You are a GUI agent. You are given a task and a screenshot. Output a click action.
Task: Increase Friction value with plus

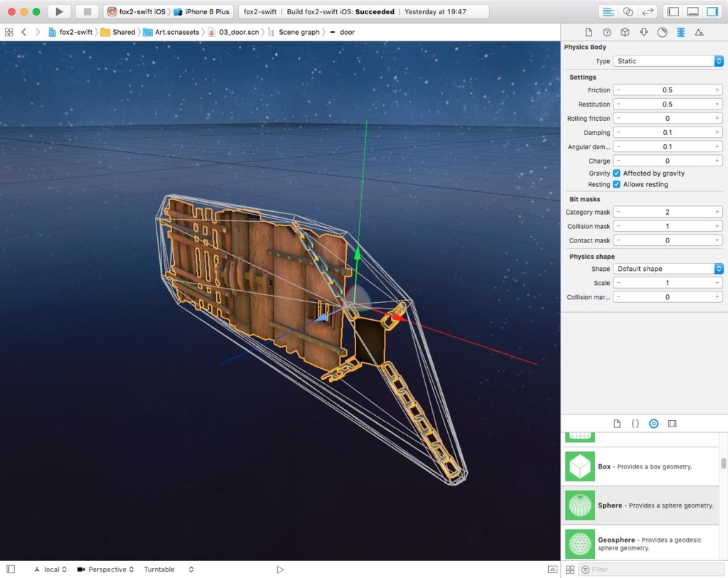(717, 90)
